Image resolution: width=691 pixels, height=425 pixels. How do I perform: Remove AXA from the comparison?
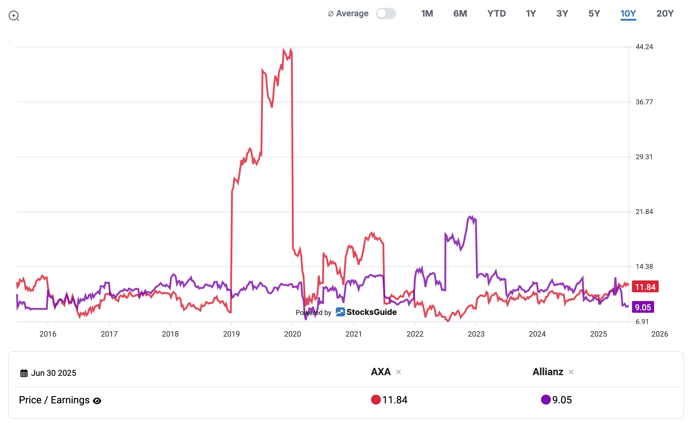tap(398, 372)
